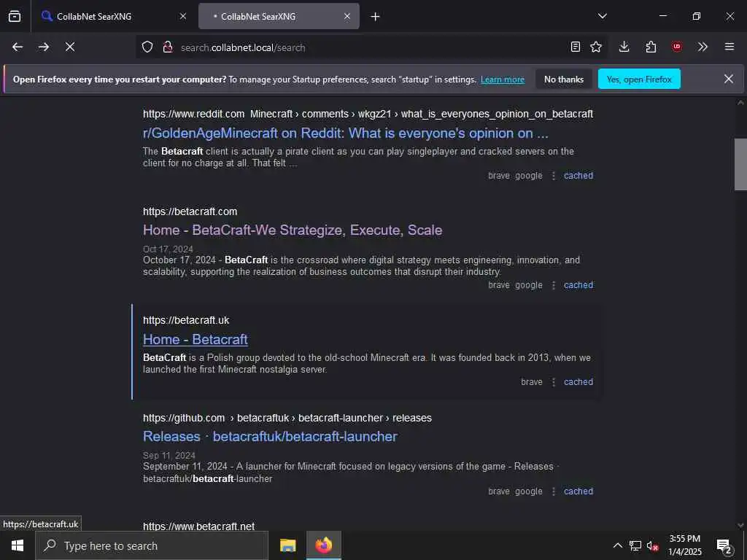Open the Downloads panel icon
The height and width of the screenshot is (560, 747).
tap(624, 47)
